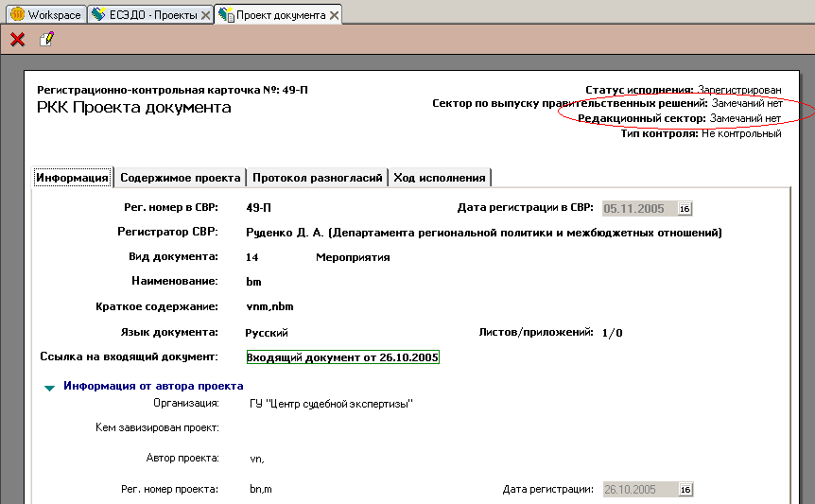Click Краткое содержание value vnm,nbm
This screenshot has width=815, height=504.
(x=269, y=306)
